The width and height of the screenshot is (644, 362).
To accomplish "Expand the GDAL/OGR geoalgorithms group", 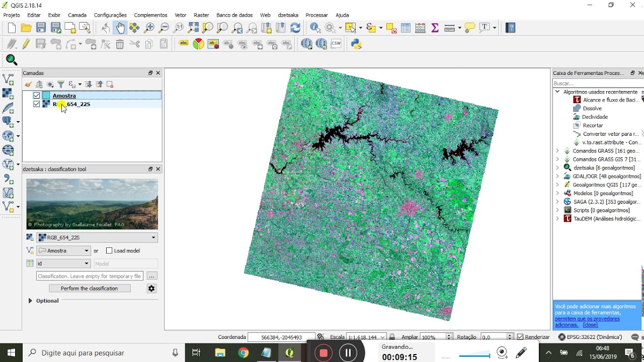I will 557,176.
